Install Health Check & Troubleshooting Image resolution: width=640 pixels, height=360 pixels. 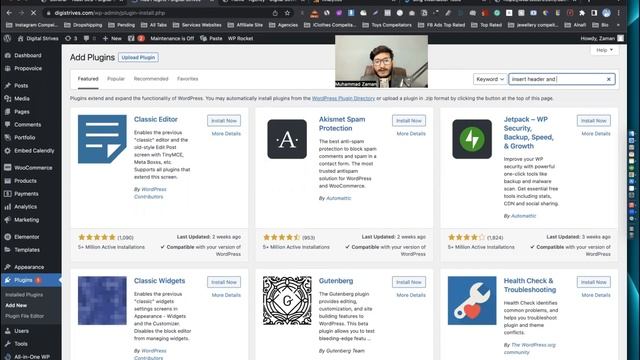593,282
